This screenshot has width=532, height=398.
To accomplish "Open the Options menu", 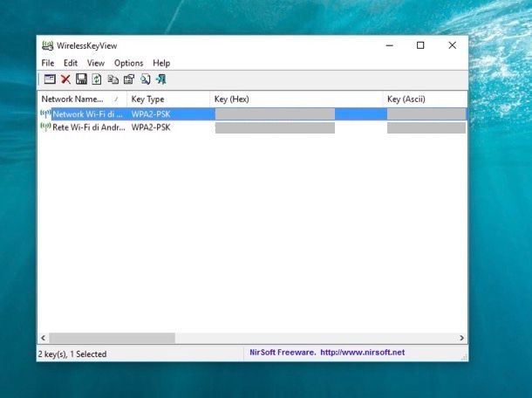I will pos(128,63).
